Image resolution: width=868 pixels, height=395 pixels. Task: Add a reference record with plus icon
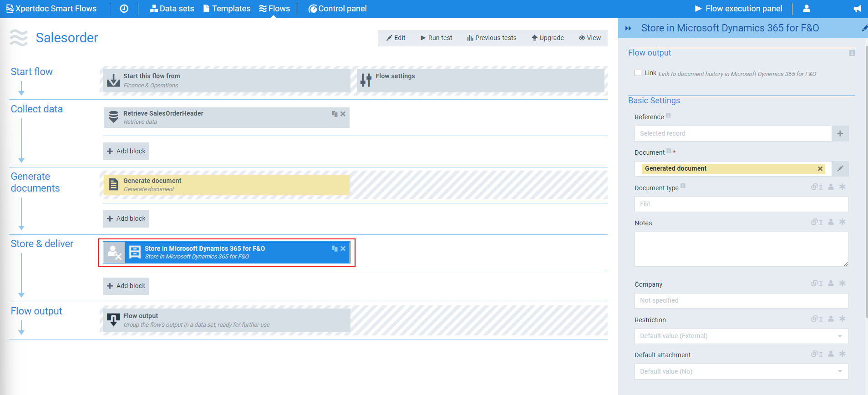coord(840,133)
